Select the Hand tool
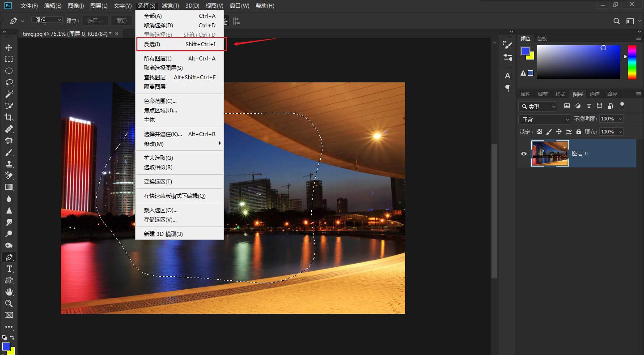 click(8, 292)
